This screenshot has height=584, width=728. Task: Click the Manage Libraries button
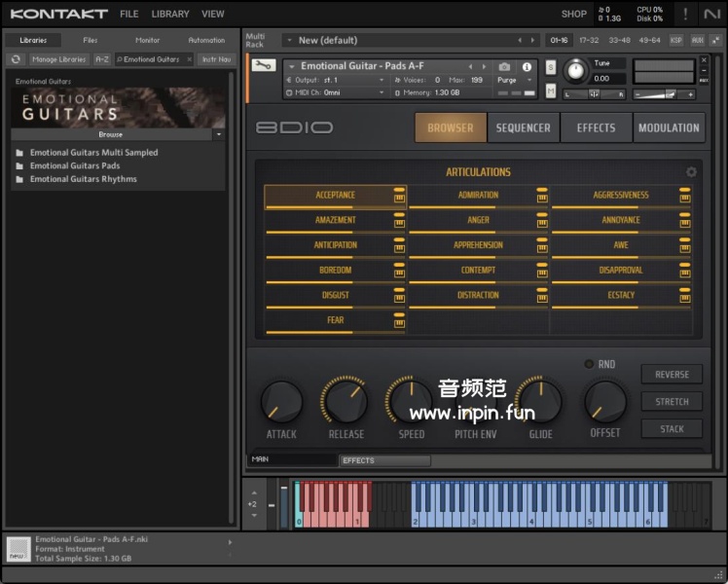58,59
